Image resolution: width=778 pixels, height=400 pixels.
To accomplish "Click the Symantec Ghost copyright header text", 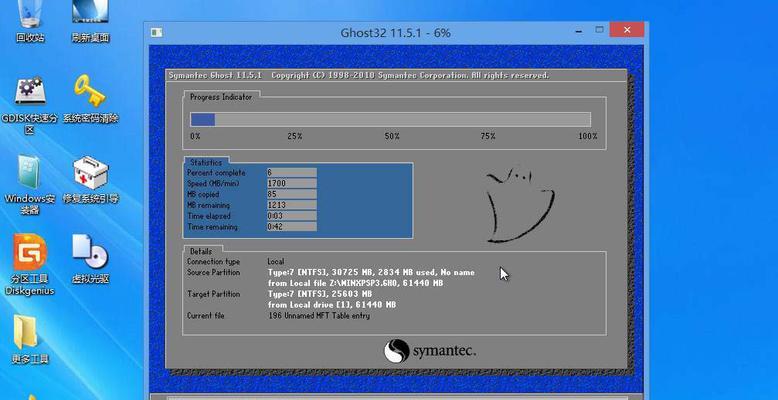I will [359, 75].
